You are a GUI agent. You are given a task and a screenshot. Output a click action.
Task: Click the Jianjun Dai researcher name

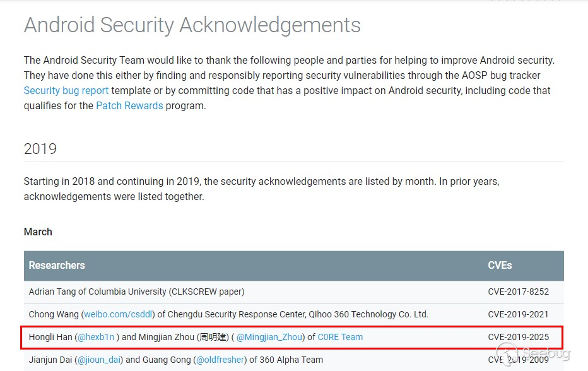coord(50,360)
